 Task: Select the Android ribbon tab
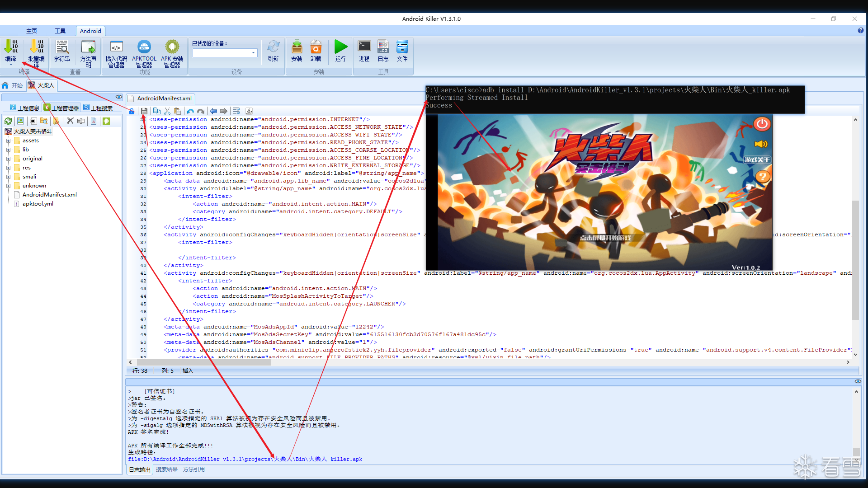[90, 31]
